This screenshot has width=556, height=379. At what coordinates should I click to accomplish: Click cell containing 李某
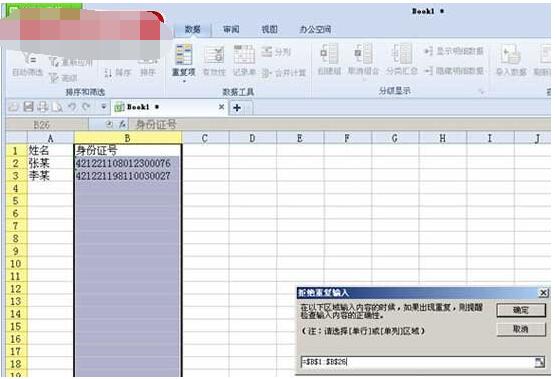50,175
